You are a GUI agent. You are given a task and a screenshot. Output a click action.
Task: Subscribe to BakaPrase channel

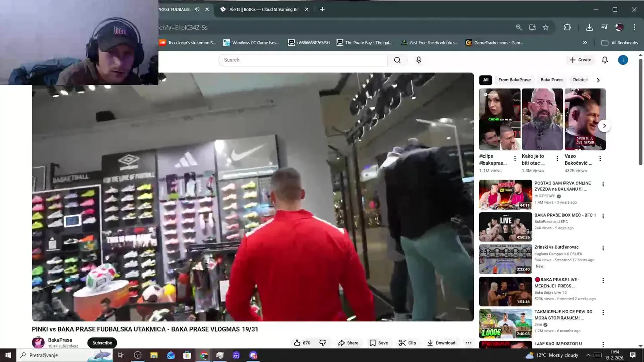point(102,343)
